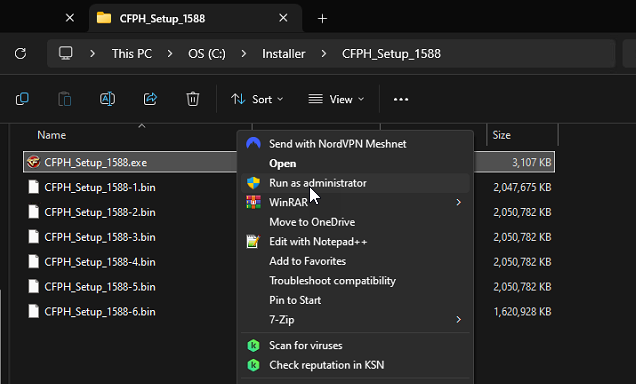Choose Scan for viruses
636x384 pixels.
click(x=355, y=345)
